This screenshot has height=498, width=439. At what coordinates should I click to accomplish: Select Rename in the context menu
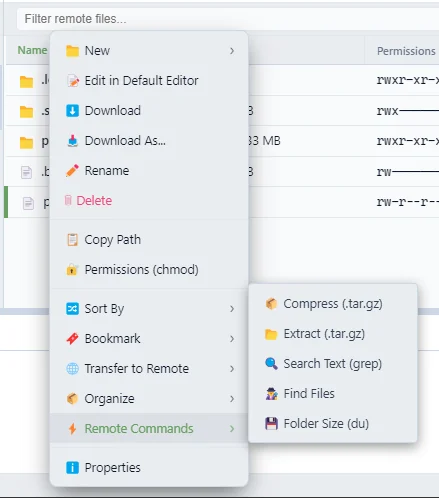tap(149, 171)
